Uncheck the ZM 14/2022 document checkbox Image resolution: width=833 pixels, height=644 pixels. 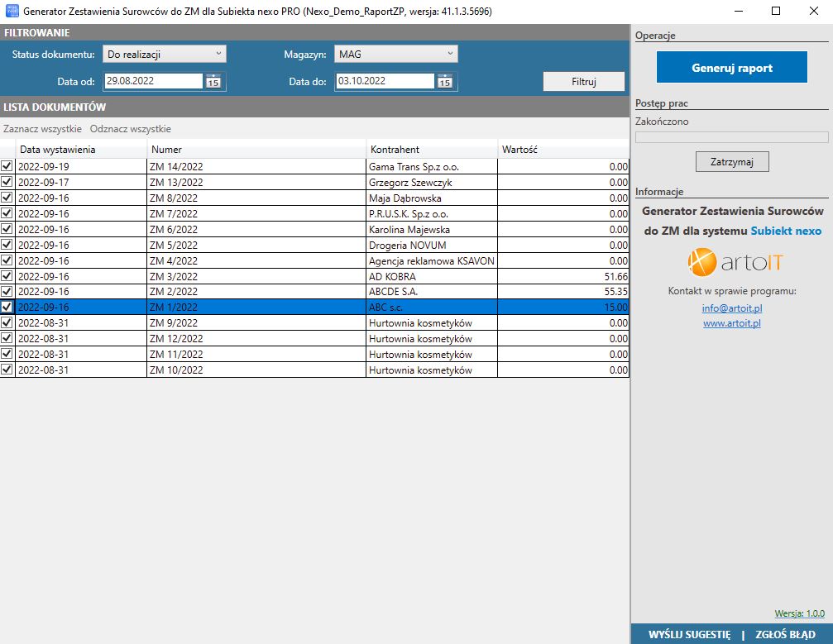tap(7, 166)
